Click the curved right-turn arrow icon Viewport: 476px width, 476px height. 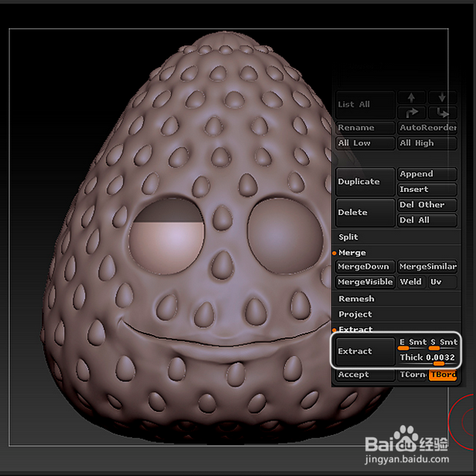(411, 112)
